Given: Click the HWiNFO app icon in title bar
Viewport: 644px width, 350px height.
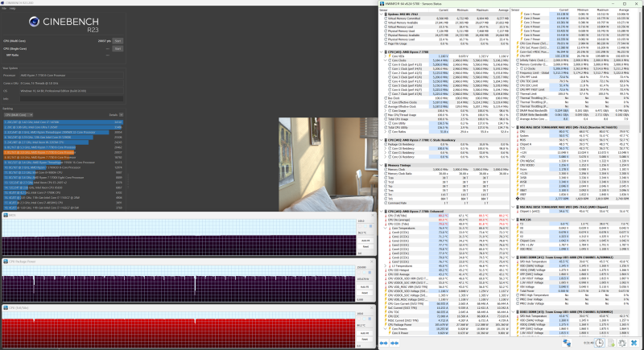Looking at the screenshot, I should click(382, 2).
